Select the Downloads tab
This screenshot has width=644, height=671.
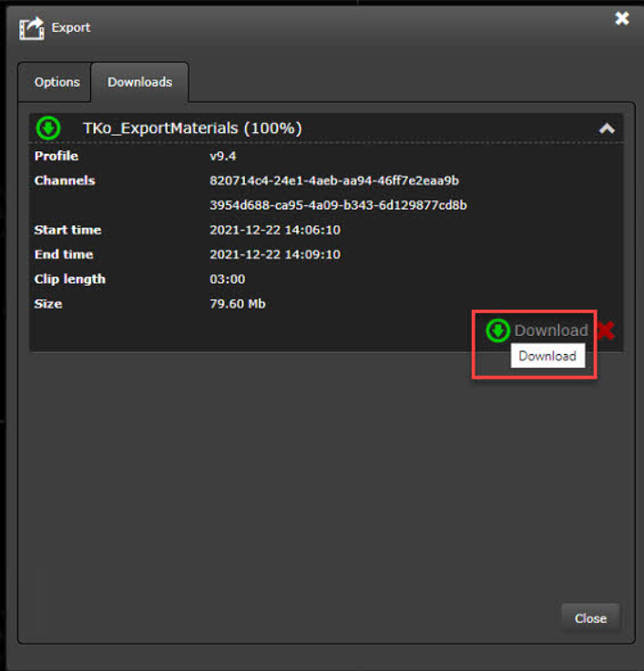(x=139, y=82)
